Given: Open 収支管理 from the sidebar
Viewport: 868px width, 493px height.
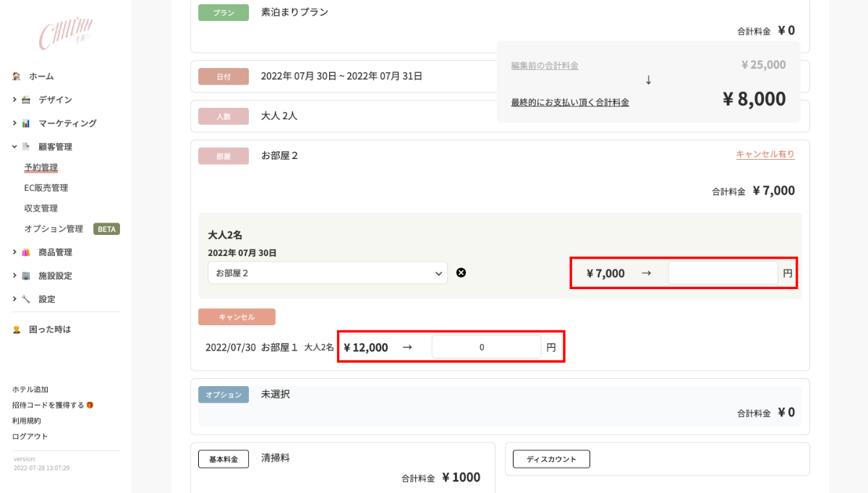Looking at the screenshot, I should 41,208.
